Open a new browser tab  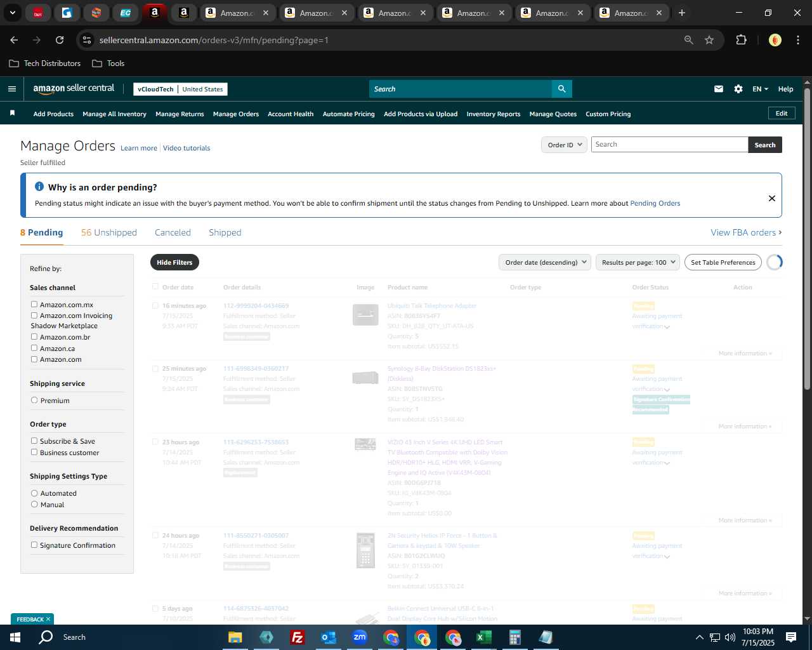click(x=682, y=13)
